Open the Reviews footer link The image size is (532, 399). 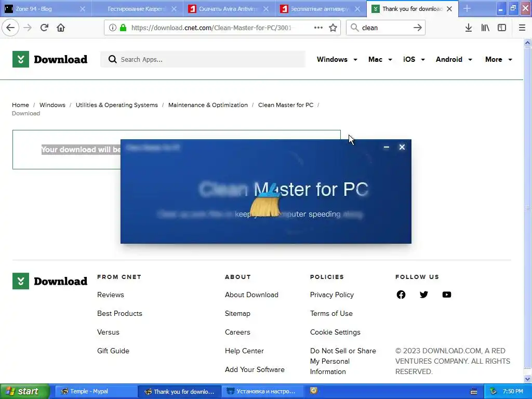(x=111, y=295)
